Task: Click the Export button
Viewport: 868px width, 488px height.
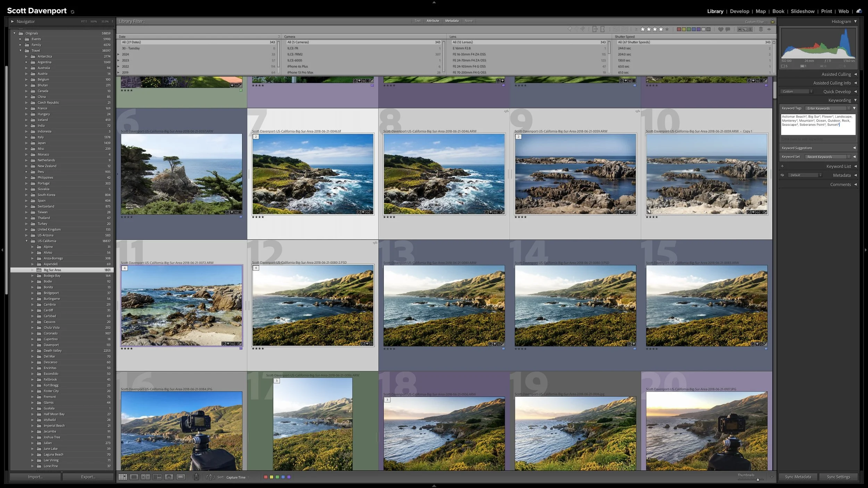Action: [x=88, y=477]
